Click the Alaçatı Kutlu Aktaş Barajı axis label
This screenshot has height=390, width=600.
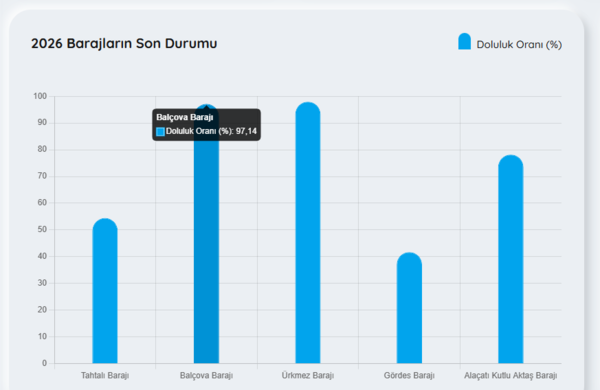pos(510,375)
